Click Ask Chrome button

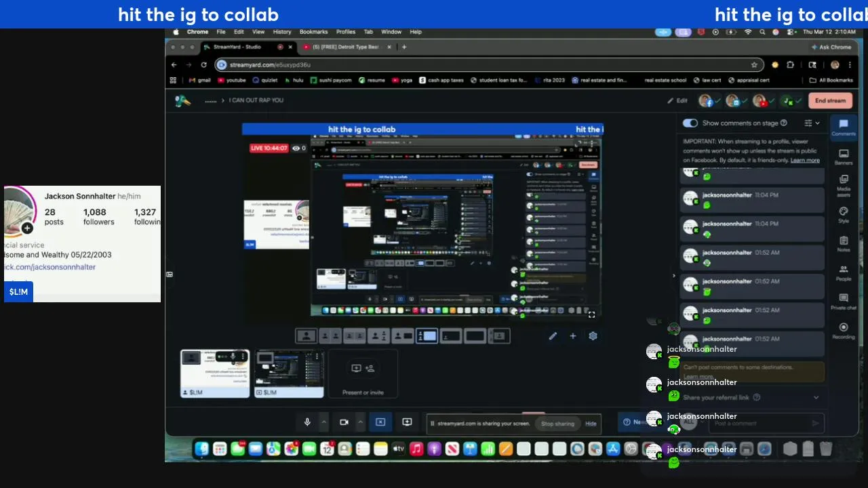(x=831, y=47)
